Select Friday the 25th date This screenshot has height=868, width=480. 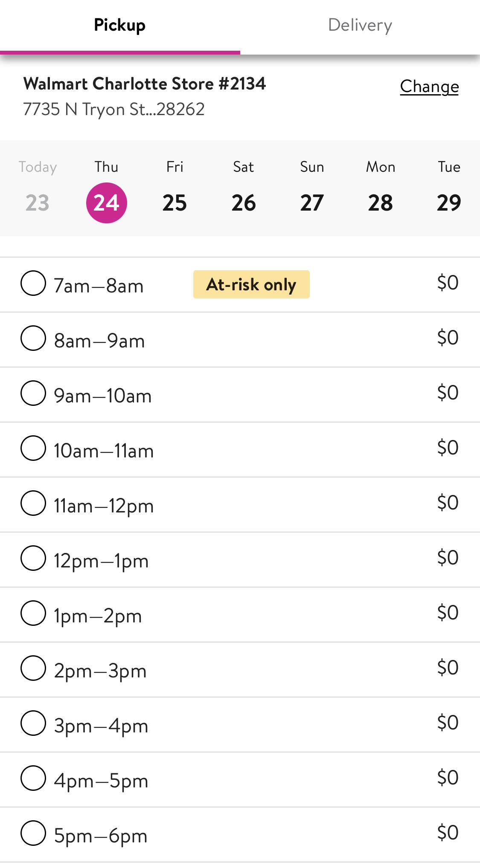coord(175,203)
